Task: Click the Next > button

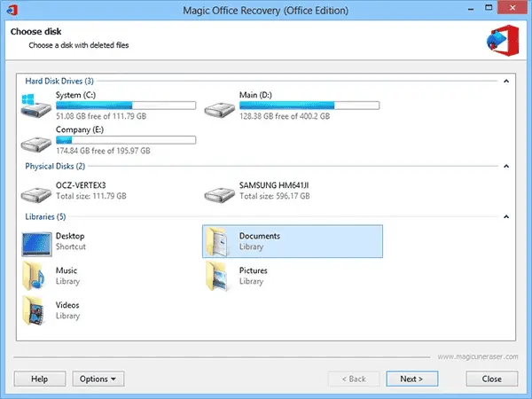Action: [412, 379]
